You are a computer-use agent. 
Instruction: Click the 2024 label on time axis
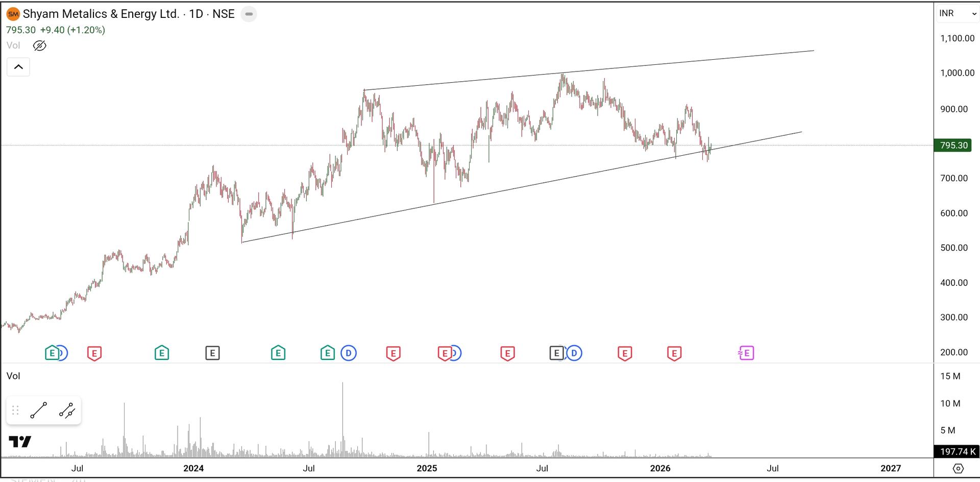pyautogui.click(x=193, y=468)
